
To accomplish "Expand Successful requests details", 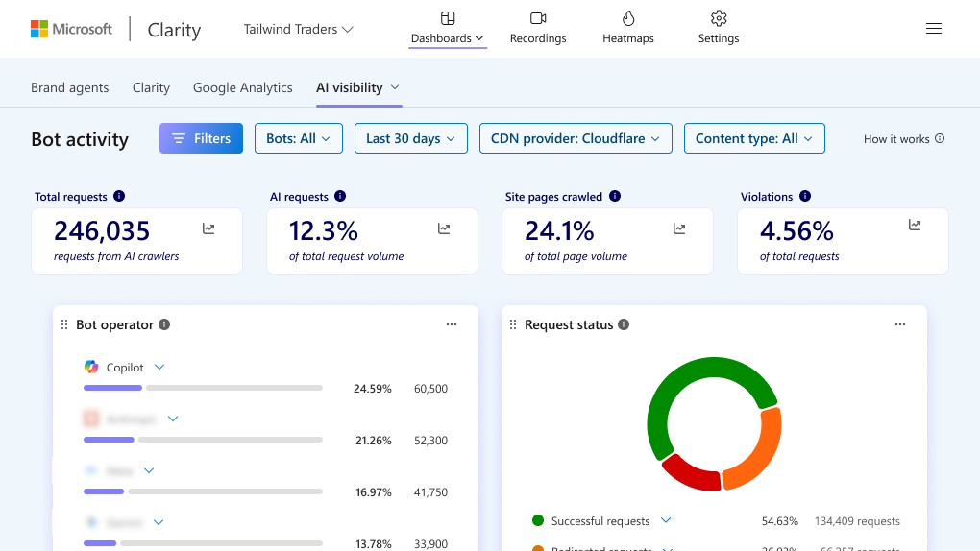I will 666,520.
